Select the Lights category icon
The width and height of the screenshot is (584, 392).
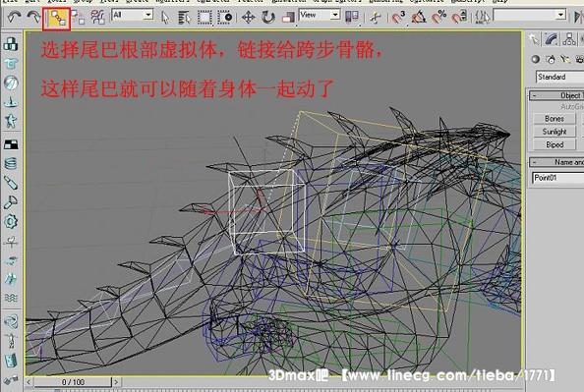[x=565, y=59]
